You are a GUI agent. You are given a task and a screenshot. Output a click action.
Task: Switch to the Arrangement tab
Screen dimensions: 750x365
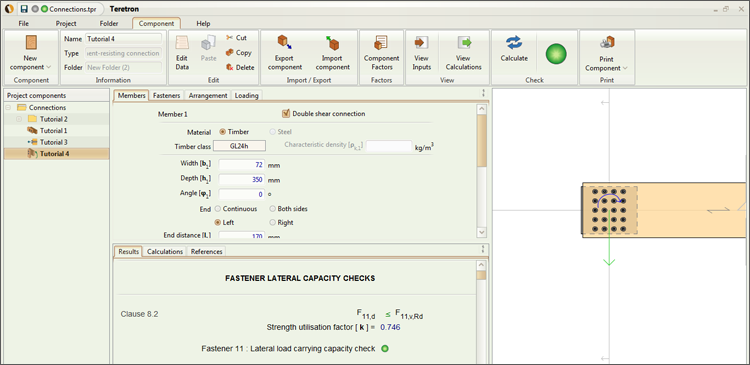click(x=208, y=96)
